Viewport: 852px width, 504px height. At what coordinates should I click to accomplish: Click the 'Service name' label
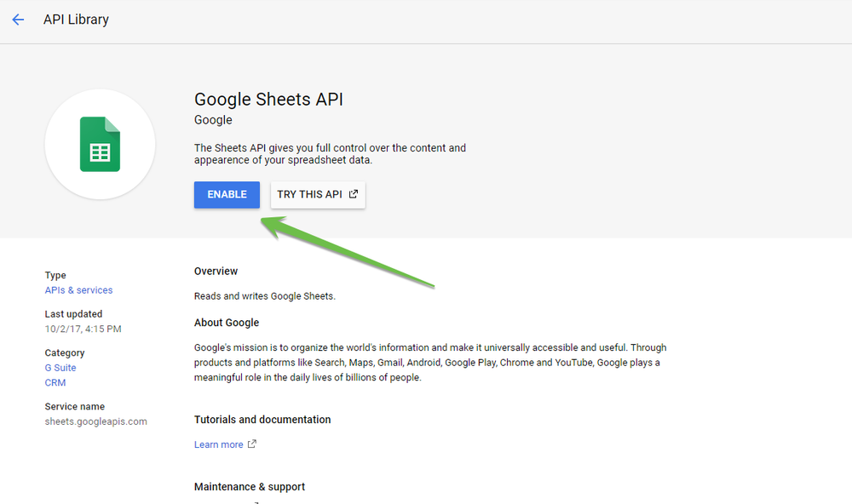(x=74, y=406)
